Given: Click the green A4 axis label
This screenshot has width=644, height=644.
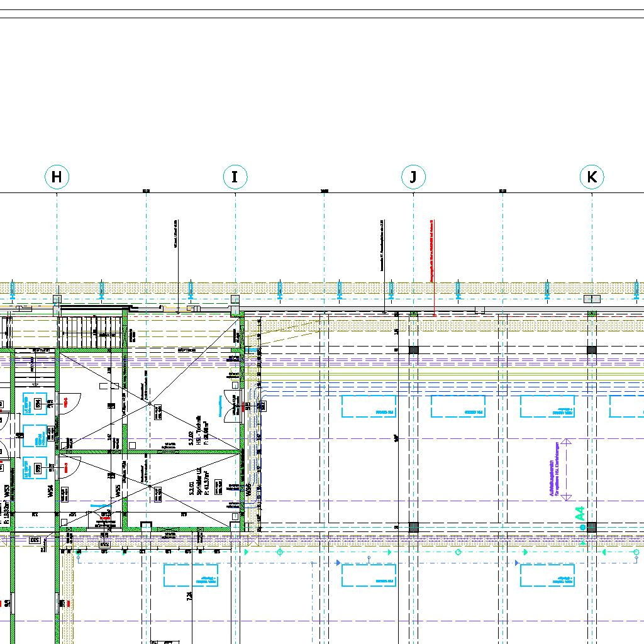Looking at the screenshot, I should pos(580,514).
